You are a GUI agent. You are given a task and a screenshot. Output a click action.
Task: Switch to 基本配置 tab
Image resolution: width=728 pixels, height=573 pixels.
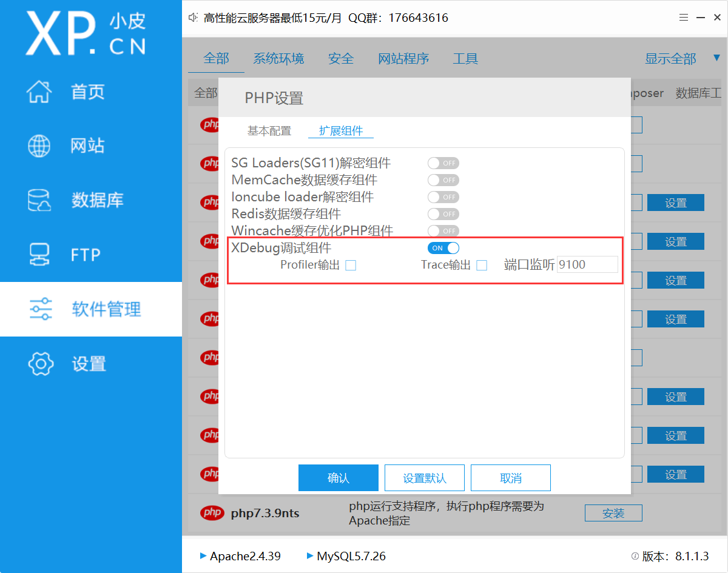tap(269, 131)
